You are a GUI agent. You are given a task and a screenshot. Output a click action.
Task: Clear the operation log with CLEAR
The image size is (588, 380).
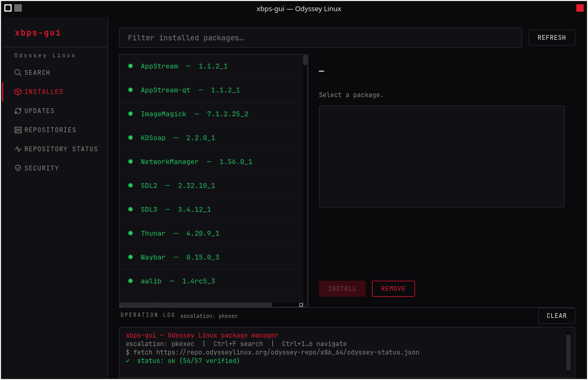[557, 316]
